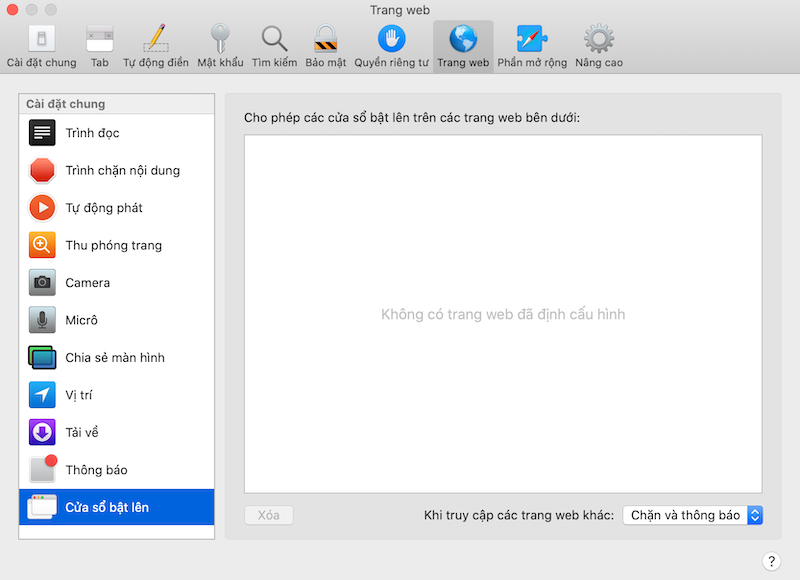Image resolution: width=800 pixels, height=580 pixels.
Task: Open the Mật khẩu key icon
Action: (220, 45)
